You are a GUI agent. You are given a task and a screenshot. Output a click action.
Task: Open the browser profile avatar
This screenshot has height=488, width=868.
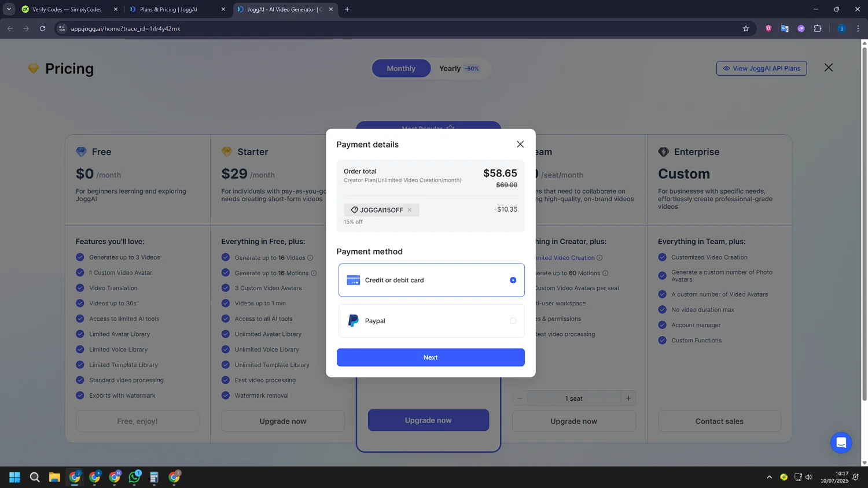[842, 28]
